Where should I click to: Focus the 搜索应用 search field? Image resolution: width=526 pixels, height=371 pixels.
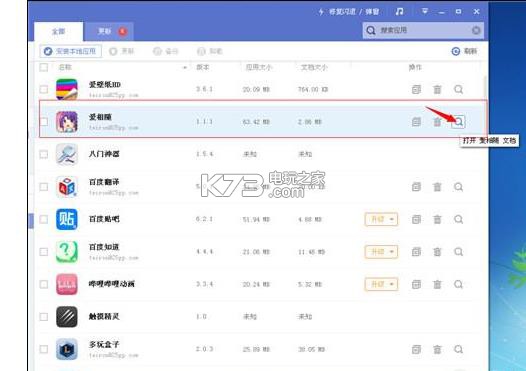click(x=423, y=31)
